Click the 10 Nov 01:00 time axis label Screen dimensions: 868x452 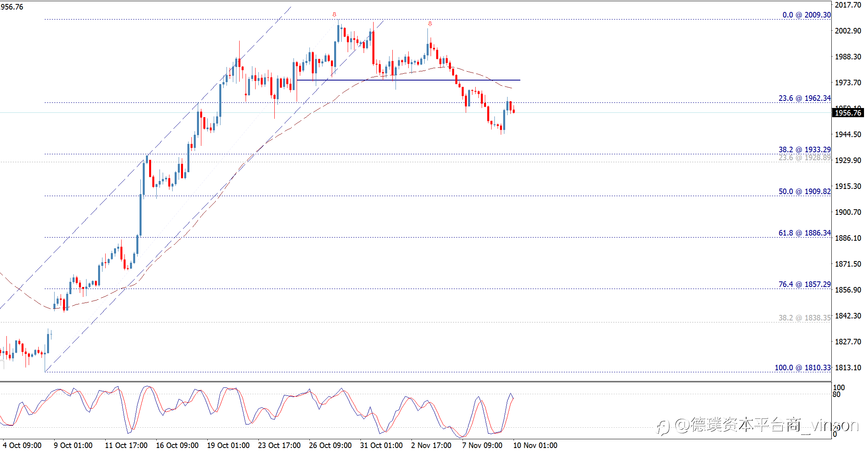click(x=535, y=445)
